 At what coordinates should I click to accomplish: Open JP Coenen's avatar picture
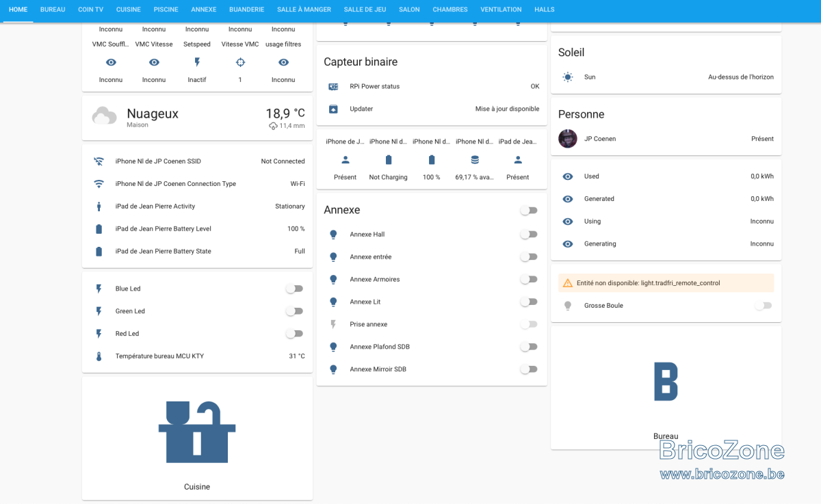568,139
